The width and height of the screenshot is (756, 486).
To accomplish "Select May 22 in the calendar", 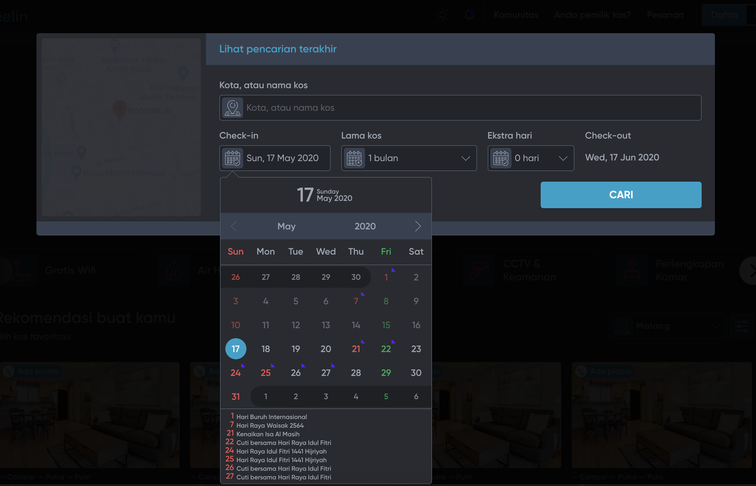I will click(x=386, y=349).
